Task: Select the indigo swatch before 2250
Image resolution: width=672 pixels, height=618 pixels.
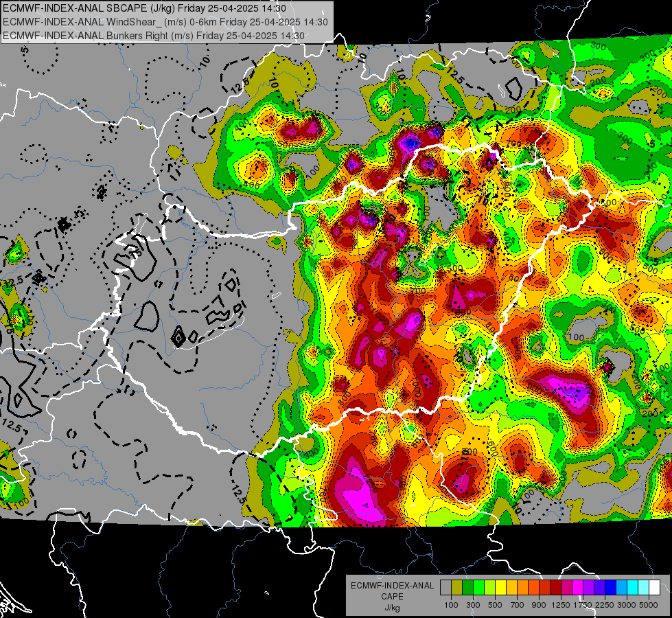Action: click(x=599, y=588)
